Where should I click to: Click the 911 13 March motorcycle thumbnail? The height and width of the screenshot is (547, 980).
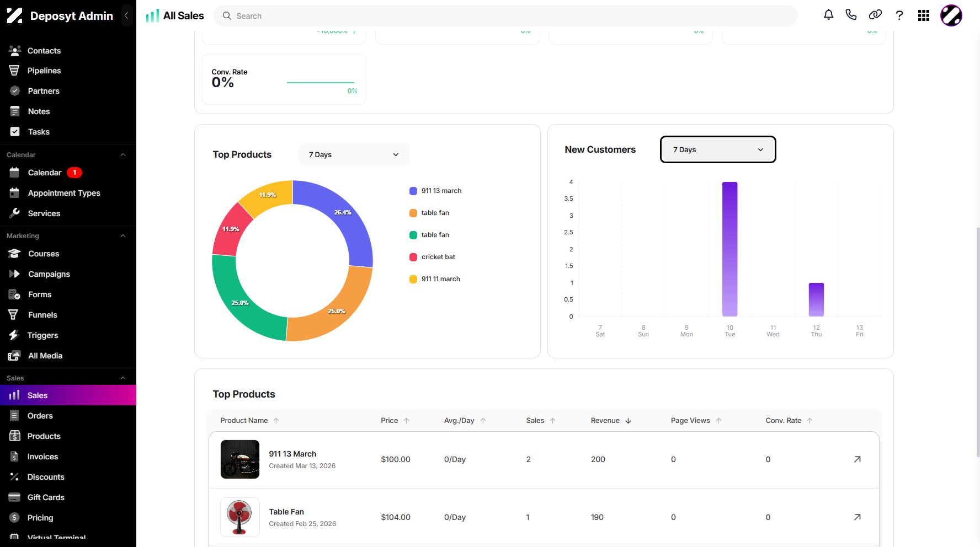[240, 459]
